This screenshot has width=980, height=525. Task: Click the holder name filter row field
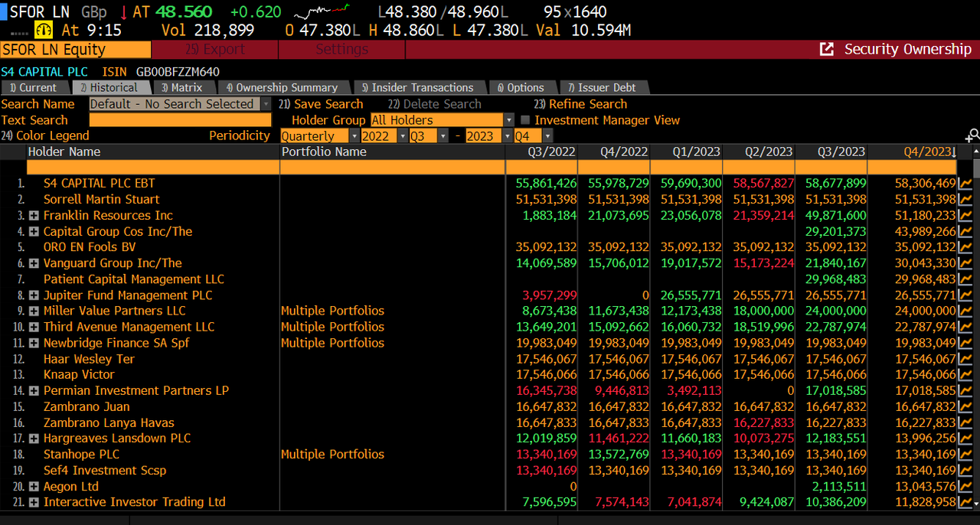(x=154, y=167)
